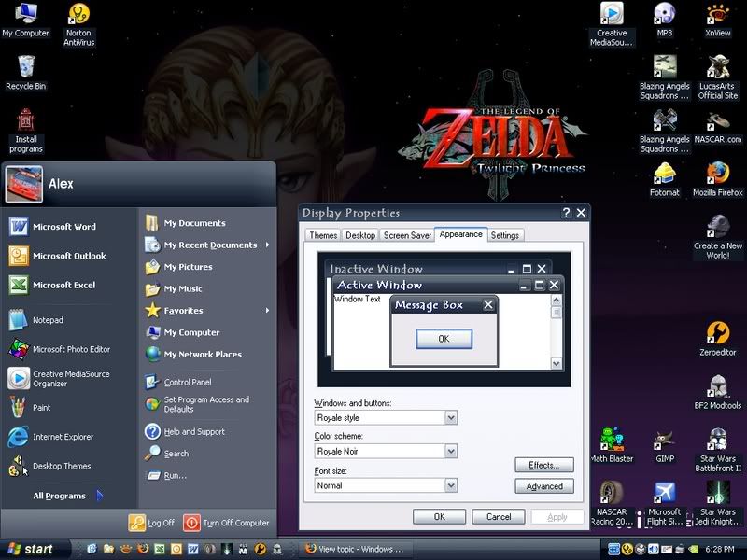Select Mozilla Firefox desktop shortcut

(717, 179)
